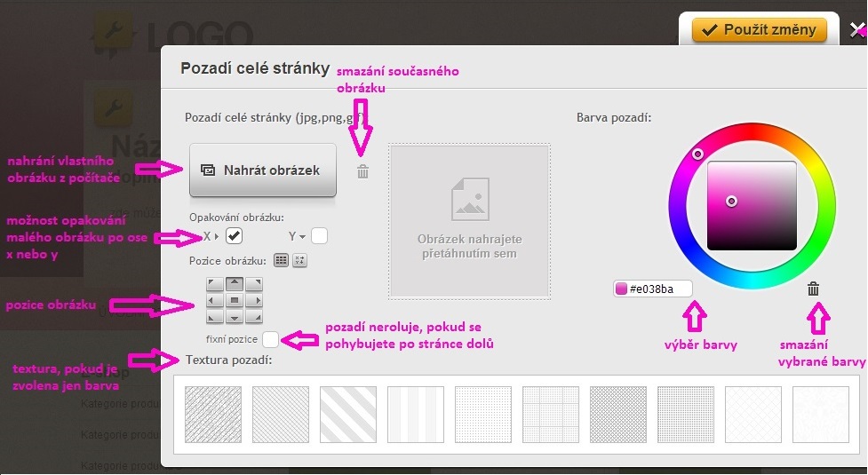The height and width of the screenshot is (475, 868).
Task: Apply changes with 'Použít změny' button
Action: [759, 30]
